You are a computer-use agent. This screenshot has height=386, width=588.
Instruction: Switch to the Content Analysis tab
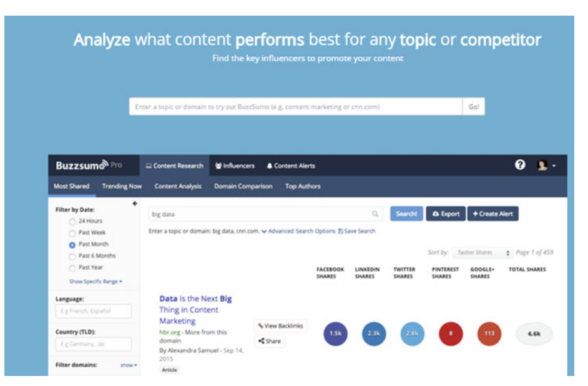(178, 186)
